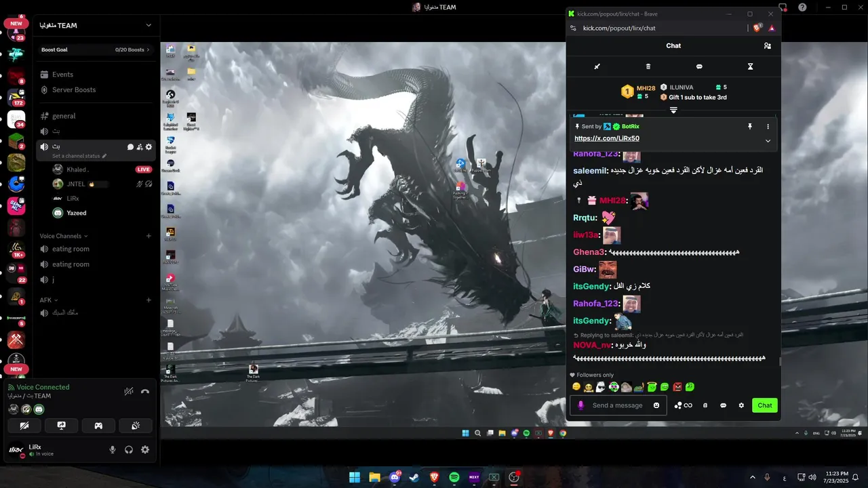Unpin the BotRix pinned message

pyautogui.click(x=750, y=127)
